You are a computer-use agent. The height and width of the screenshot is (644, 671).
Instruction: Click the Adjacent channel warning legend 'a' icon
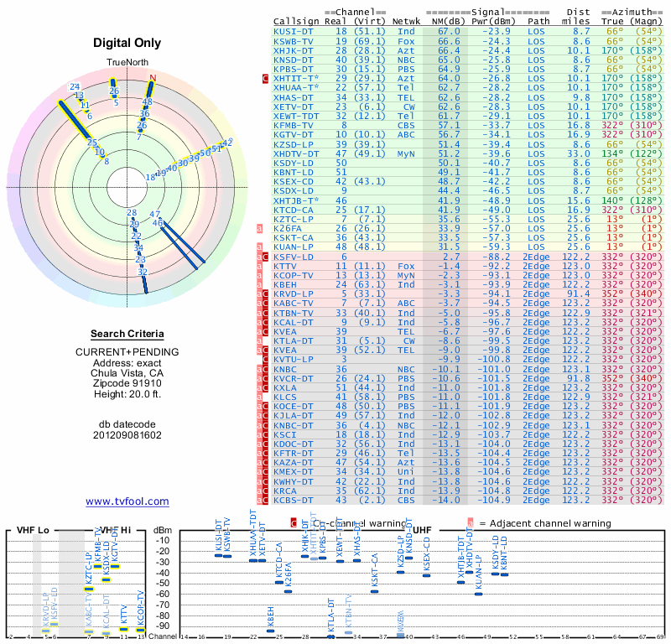click(x=471, y=523)
